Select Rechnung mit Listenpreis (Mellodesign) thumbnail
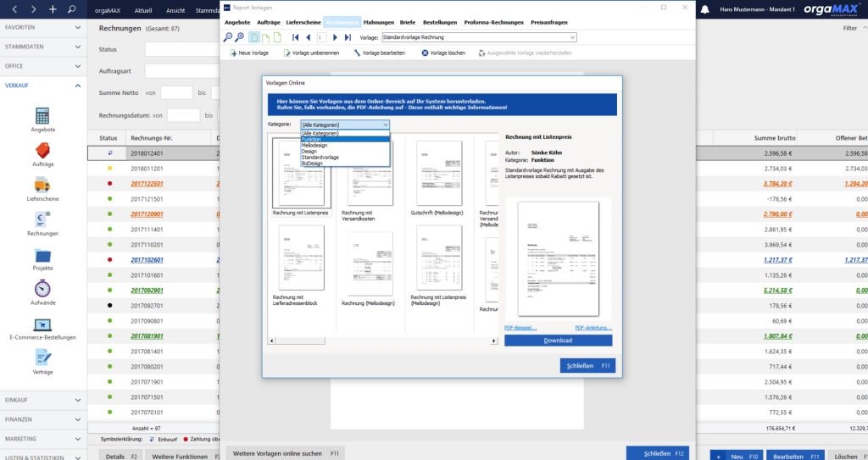This screenshot has height=460, width=868. tap(439, 258)
